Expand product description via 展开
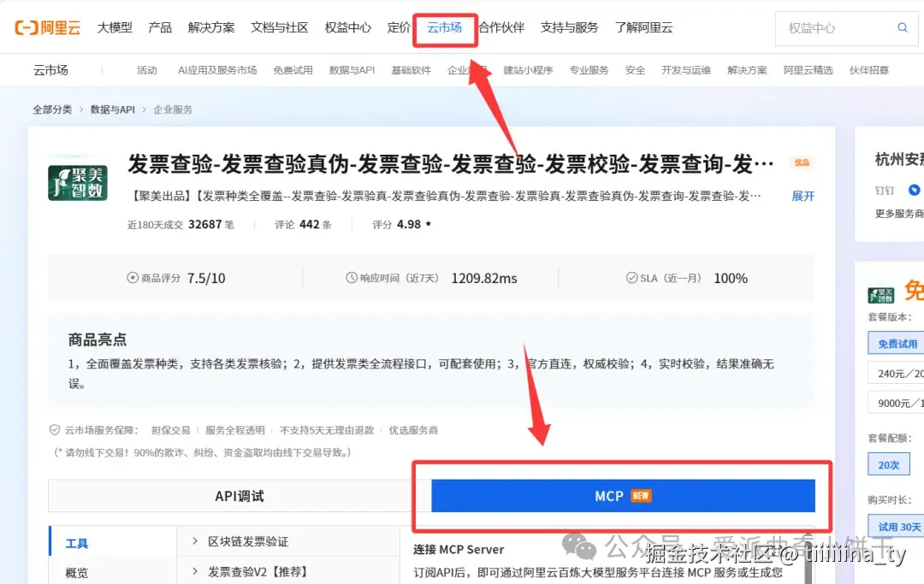 (802, 196)
